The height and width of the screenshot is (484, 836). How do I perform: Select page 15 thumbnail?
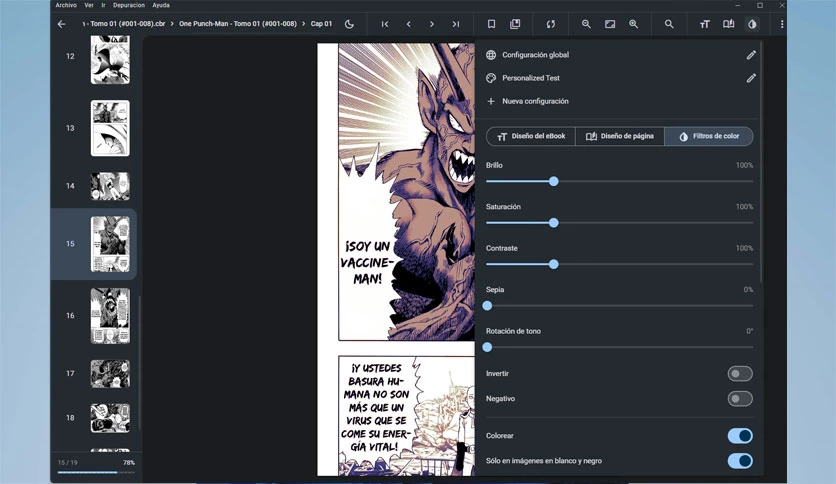pos(110,244)
